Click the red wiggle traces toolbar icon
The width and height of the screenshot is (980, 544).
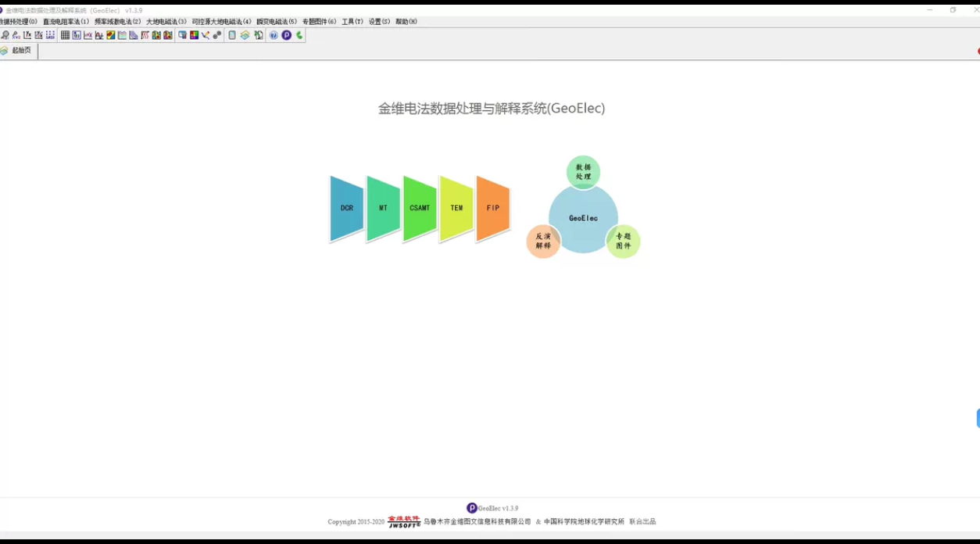145,35
